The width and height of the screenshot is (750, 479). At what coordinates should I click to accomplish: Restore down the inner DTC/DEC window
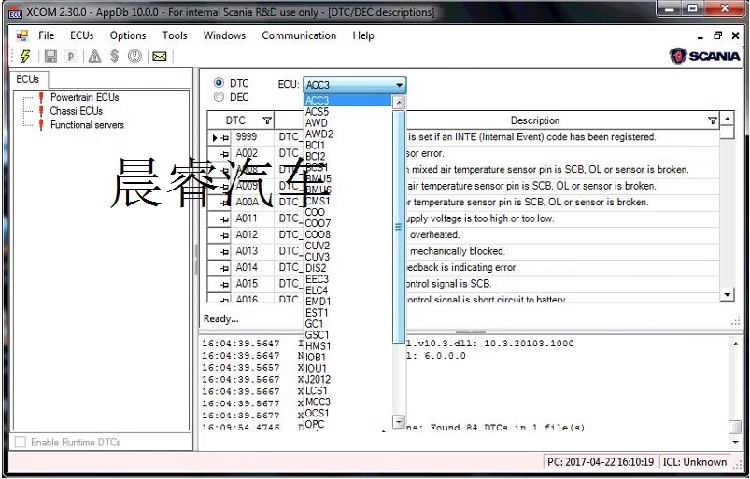click(717, 35)
